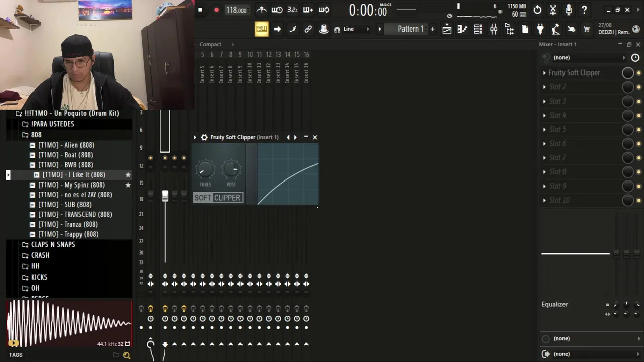Toggle Slot 3 enable LED in mixer
This screenshot has width=644, height=362.
click(x=639, y=102)
